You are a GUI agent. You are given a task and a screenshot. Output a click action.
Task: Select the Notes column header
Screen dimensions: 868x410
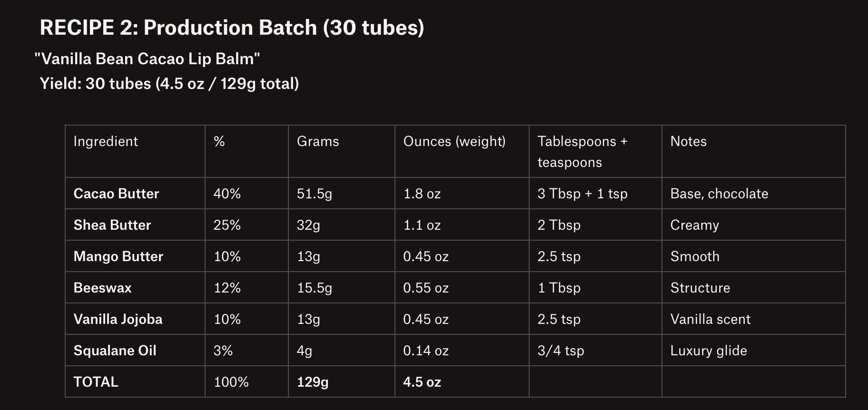pos(689,141)
